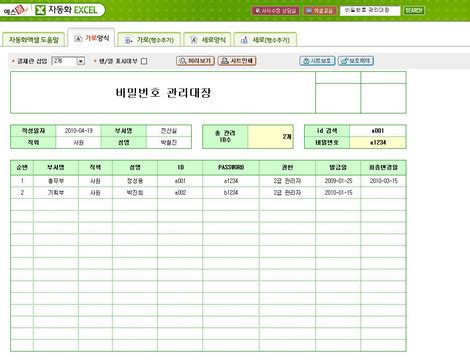Click the 시트보호 protect sheet button

click(317, 61)
